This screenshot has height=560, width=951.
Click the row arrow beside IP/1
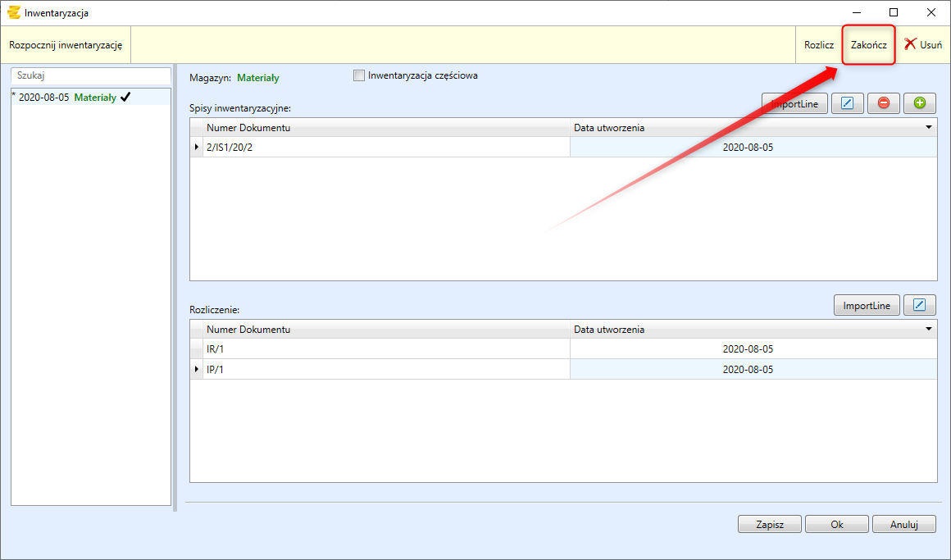point(197,370)
